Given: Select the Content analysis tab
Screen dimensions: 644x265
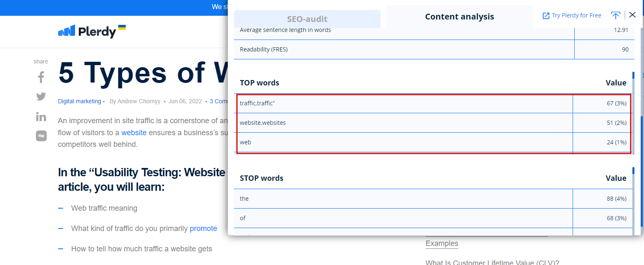Looking at the screenshot, I should (459, 17).
